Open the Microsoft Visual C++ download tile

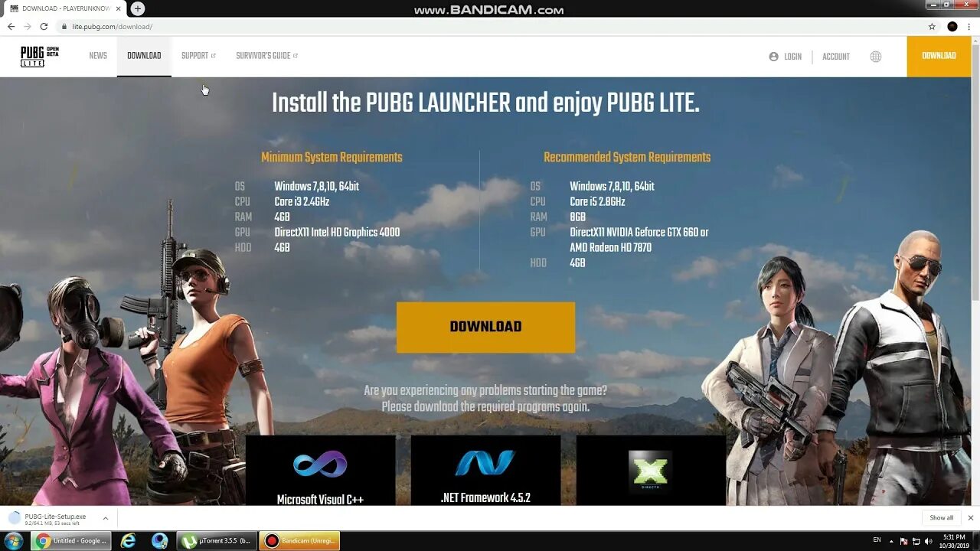[x=320, y=471]
